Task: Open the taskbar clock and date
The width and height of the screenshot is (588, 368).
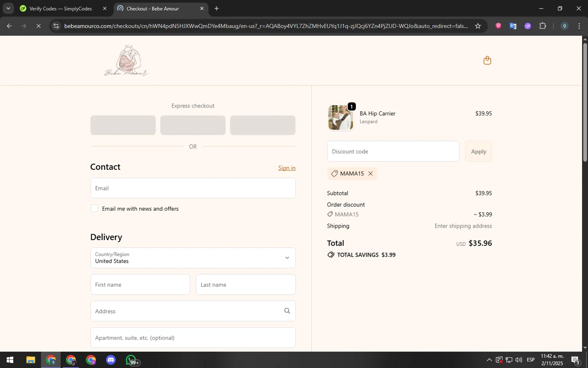Action: coord(552,360)
